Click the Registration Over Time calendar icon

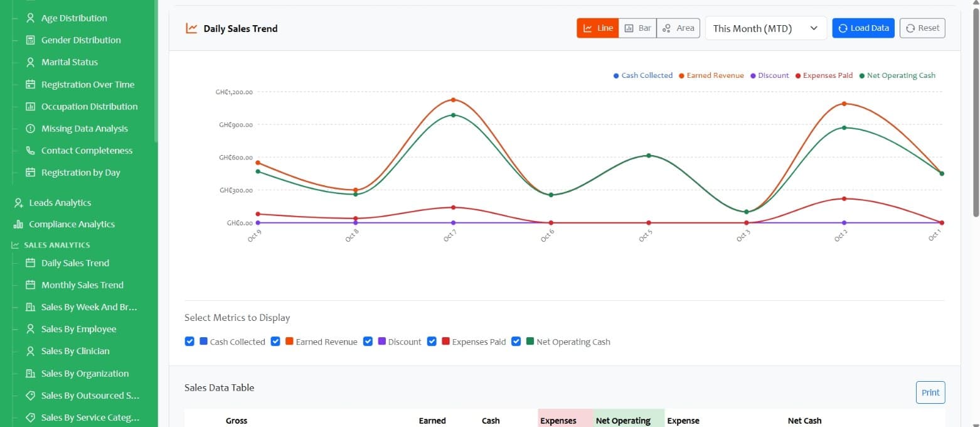(30, 84)
